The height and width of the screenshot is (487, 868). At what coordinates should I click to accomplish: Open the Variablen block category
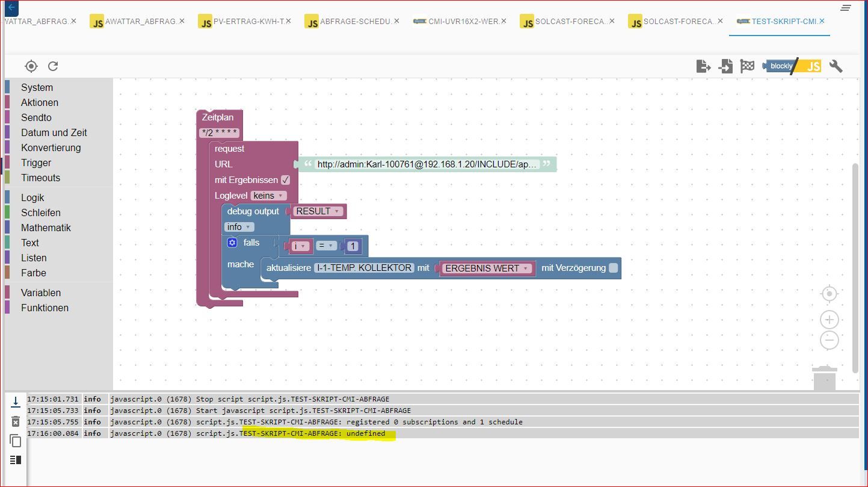coord(41,293)
